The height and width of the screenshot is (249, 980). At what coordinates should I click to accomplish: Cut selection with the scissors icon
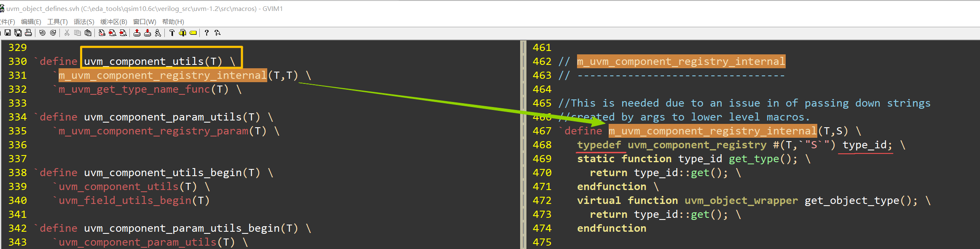click(x=67, y=33)
